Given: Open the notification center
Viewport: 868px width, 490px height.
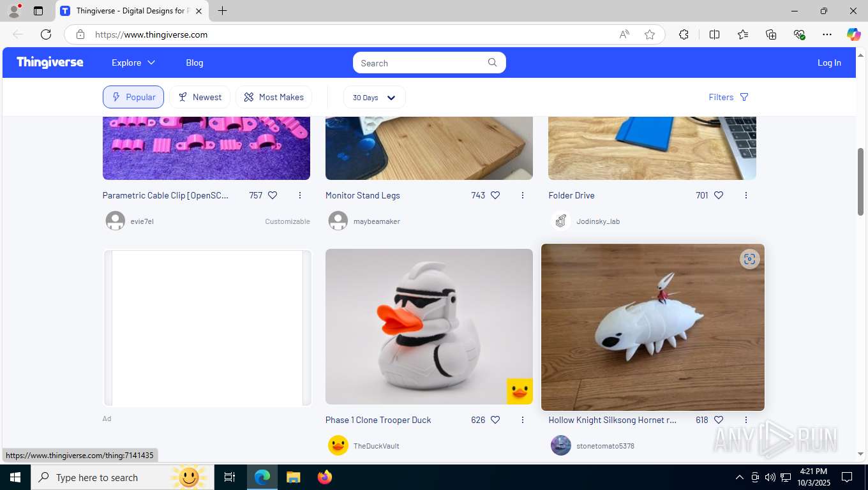Looking at the screenshot, I should click(x=847, y=477).
